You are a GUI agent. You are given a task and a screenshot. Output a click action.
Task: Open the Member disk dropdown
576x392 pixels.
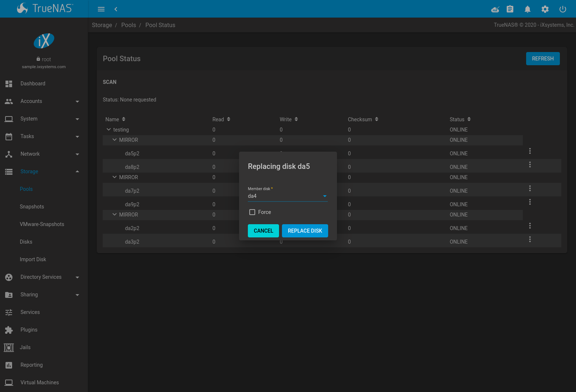pos(287,196)
